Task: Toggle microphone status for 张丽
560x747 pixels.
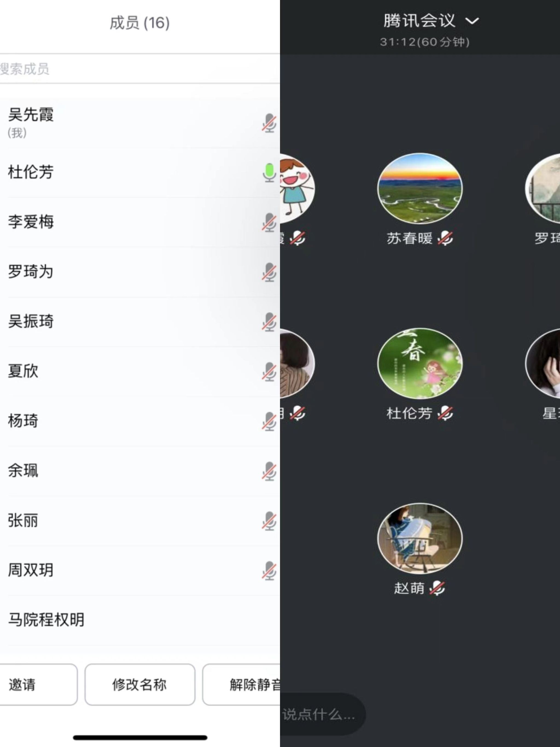Action: click(269, 521)
